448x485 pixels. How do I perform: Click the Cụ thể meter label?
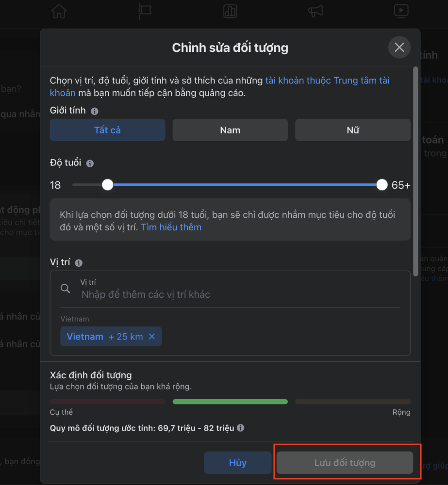click(61, 412)
